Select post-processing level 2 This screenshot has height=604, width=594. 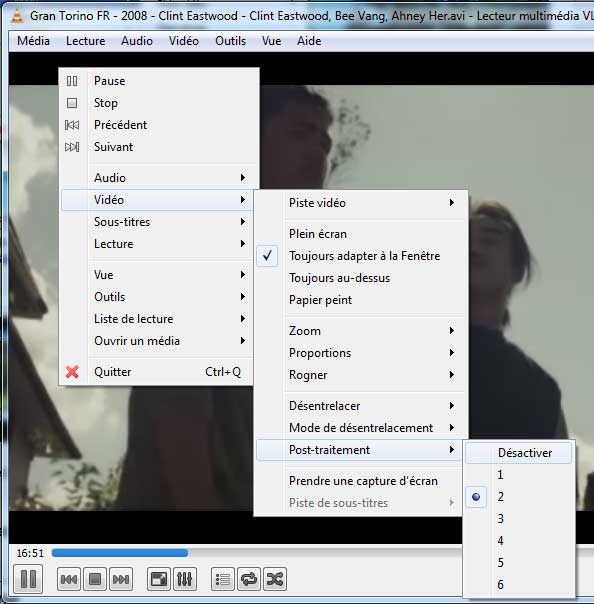(x=518, y=497)
